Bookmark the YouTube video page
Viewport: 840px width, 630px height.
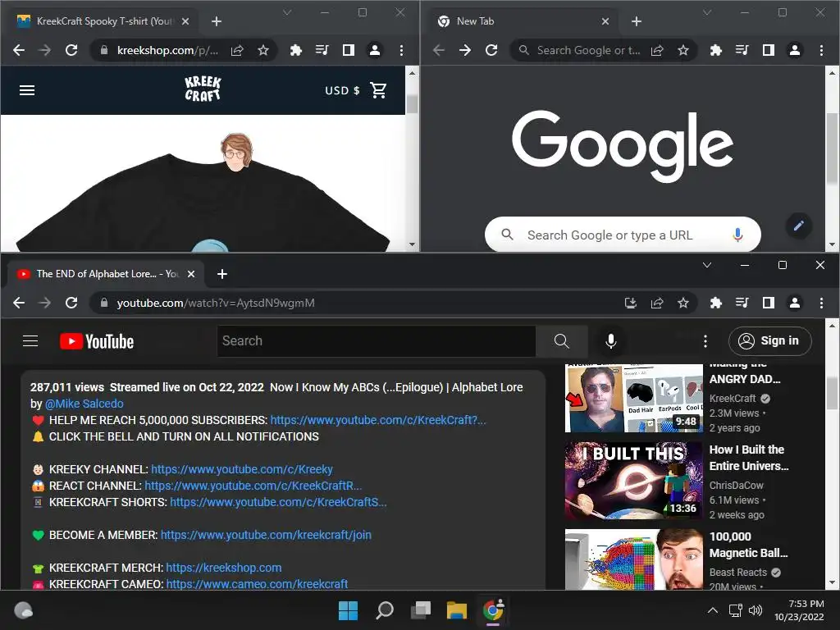click(x=683, y=304)
